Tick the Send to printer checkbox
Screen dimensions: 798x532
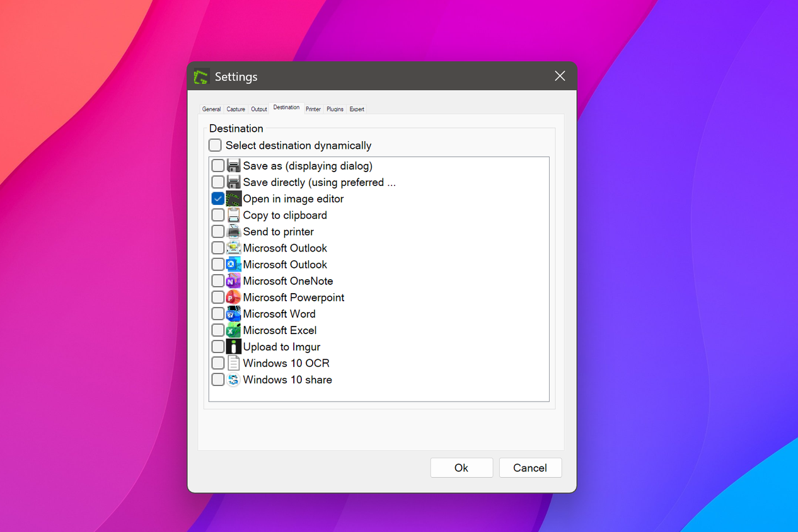(x=218, y=231)
